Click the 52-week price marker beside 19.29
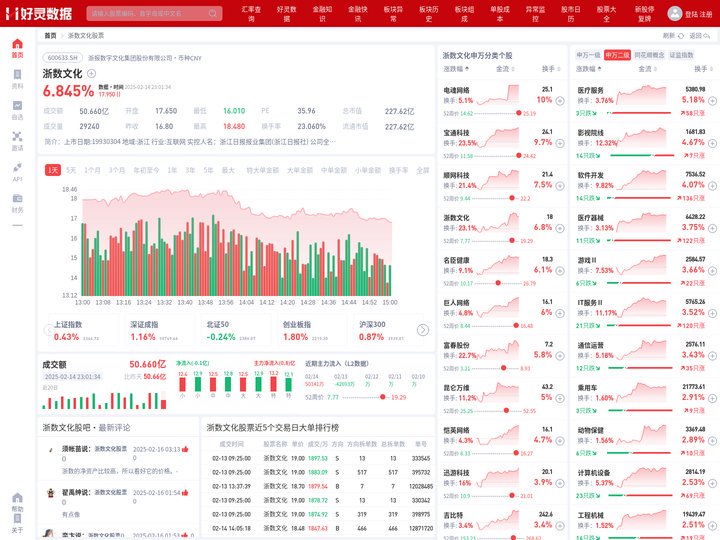The image size is (720, 540). point(382,397)
